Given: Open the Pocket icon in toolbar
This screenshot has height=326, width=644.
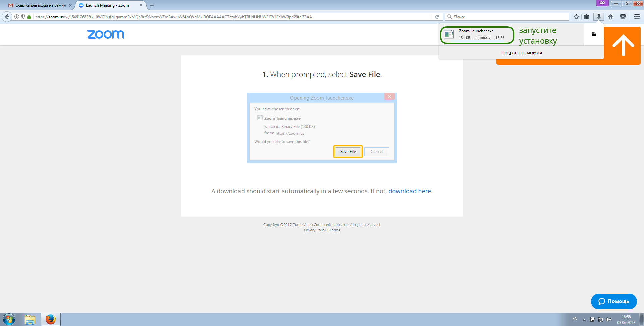Looking at the screenshot, I should tap(623, 17).
